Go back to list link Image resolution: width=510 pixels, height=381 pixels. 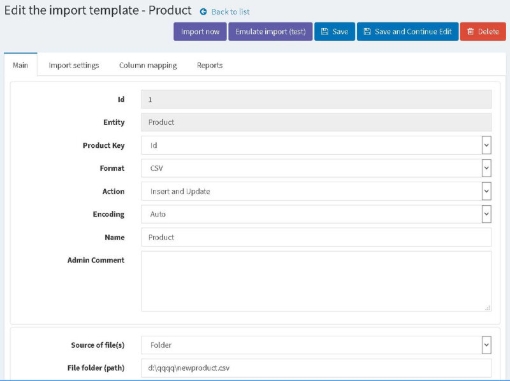point(230,12)
